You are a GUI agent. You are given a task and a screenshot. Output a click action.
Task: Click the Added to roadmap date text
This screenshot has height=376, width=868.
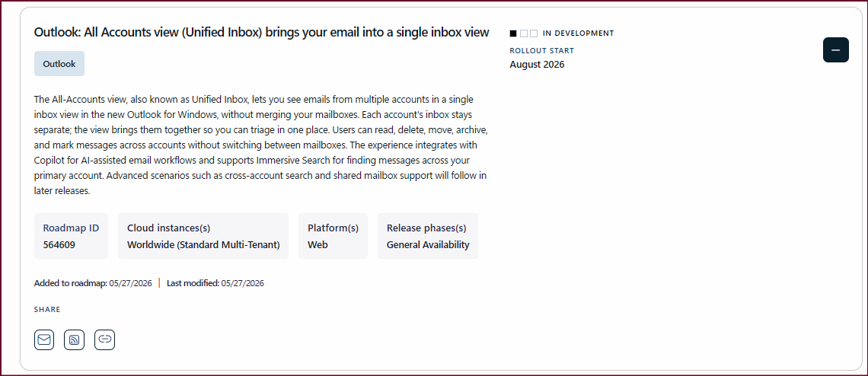pyautogui.click(x=93, y=283)
